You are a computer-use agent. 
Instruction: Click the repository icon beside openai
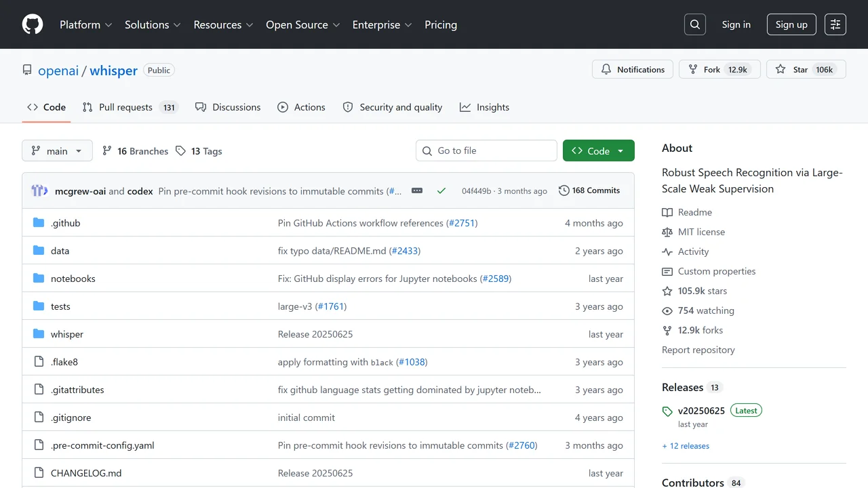(27, 70)
